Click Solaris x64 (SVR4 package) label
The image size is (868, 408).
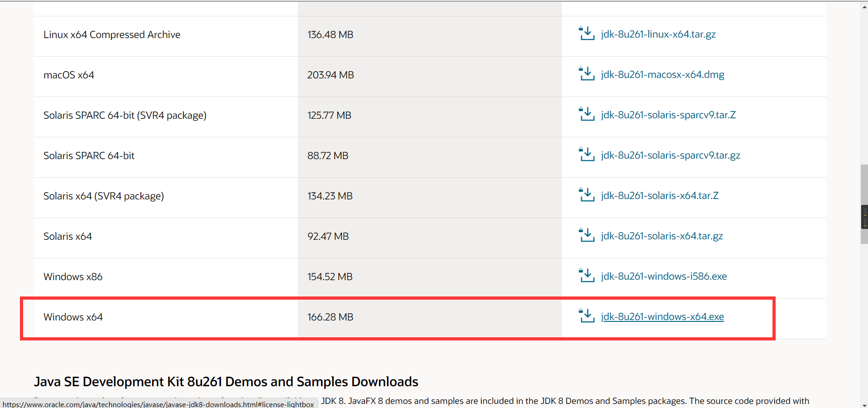104,196
